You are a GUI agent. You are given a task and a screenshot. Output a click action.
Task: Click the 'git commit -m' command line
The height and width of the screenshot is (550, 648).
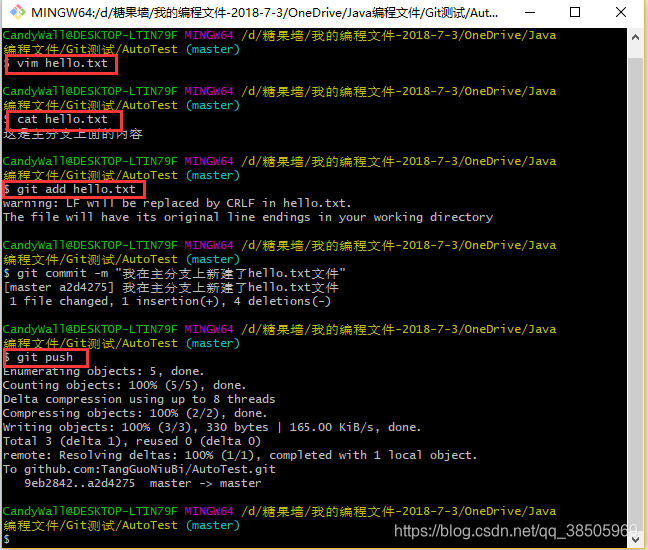pos(174,274)
